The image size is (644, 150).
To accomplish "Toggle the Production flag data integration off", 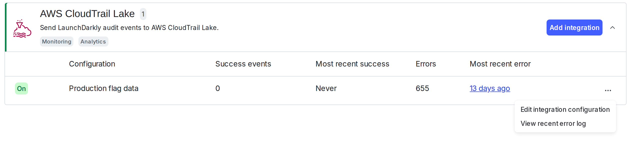I will coord(21,88).
